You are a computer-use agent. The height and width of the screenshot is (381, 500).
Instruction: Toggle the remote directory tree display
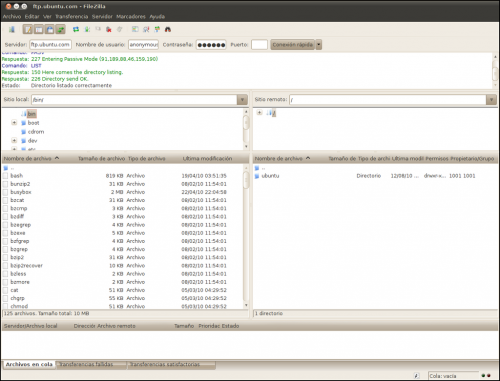[50, 30]
